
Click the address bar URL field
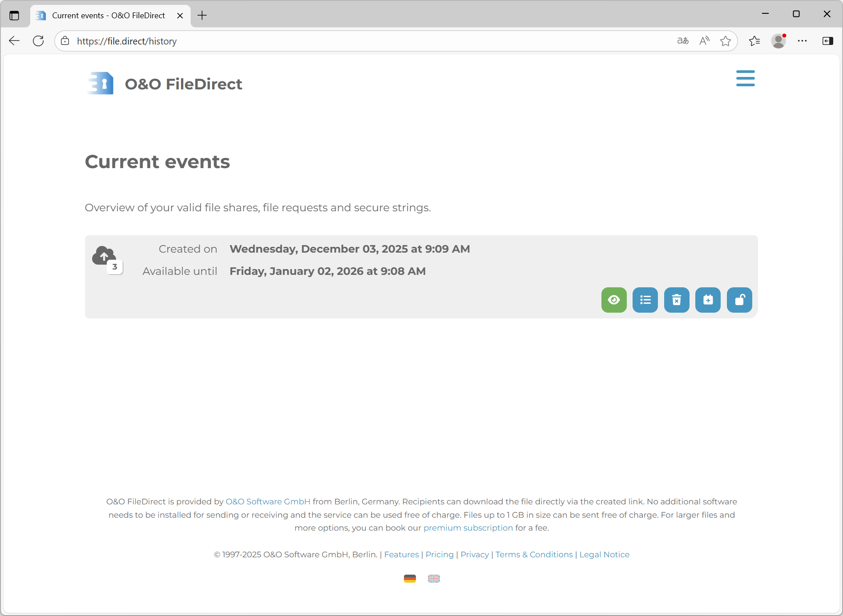coord(356,41)
